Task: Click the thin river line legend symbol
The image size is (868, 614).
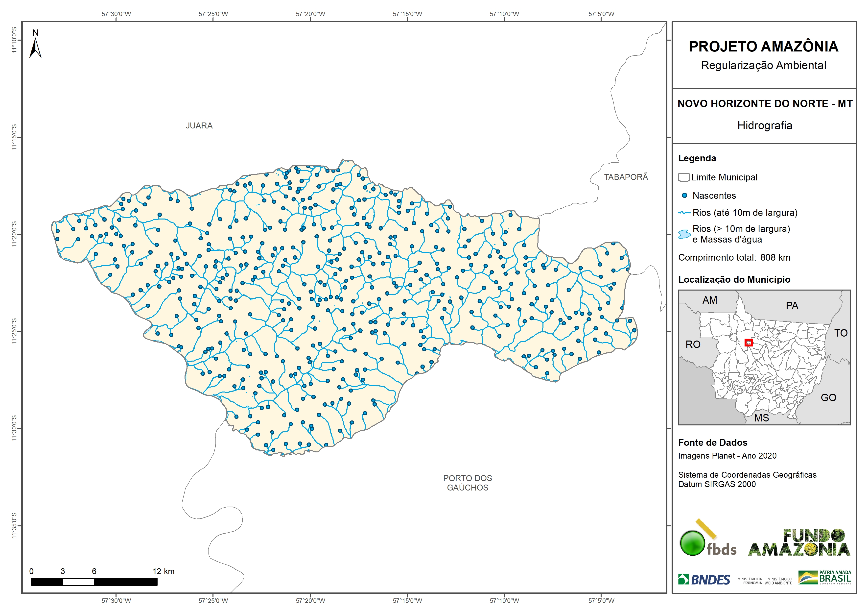Action: (x=684, y=213)
